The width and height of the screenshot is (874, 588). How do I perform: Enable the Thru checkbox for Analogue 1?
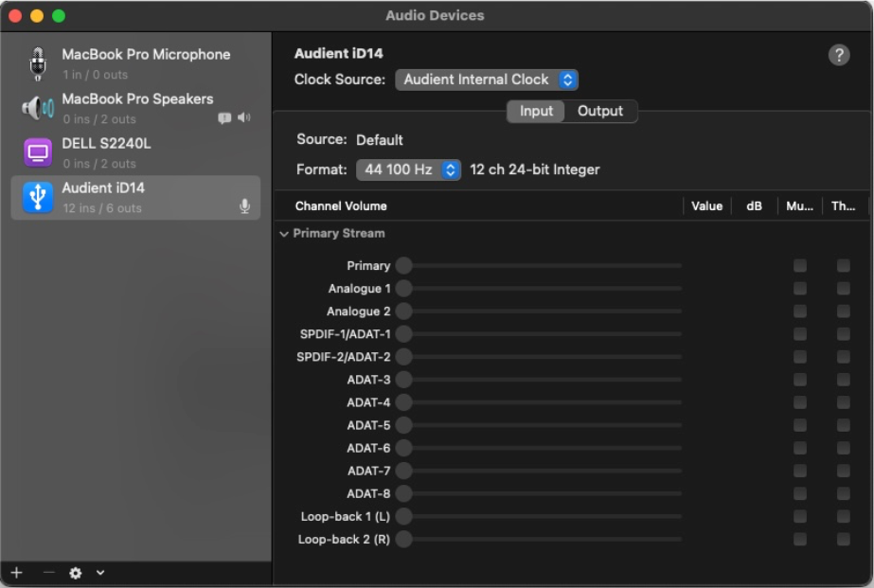(843, 289)
